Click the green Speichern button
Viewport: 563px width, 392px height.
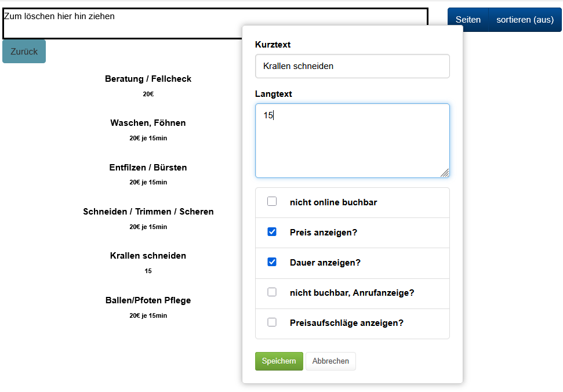tap(279, 361)
